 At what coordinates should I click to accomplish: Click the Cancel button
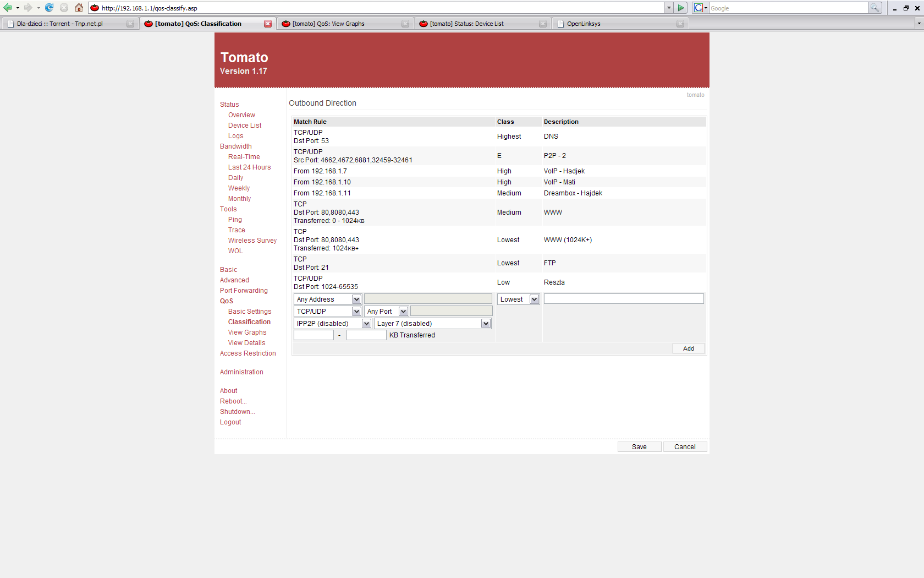(x=685, y=447)
